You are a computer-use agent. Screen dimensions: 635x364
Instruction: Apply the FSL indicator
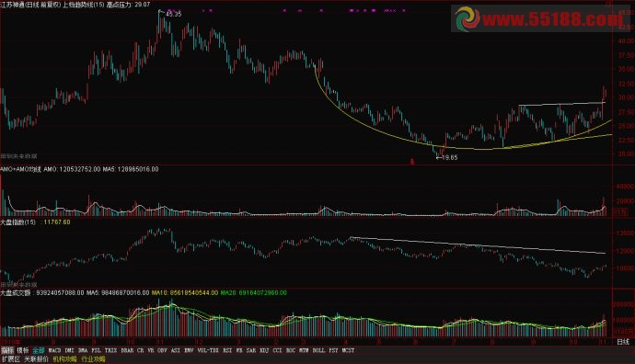tap(96, 350)
